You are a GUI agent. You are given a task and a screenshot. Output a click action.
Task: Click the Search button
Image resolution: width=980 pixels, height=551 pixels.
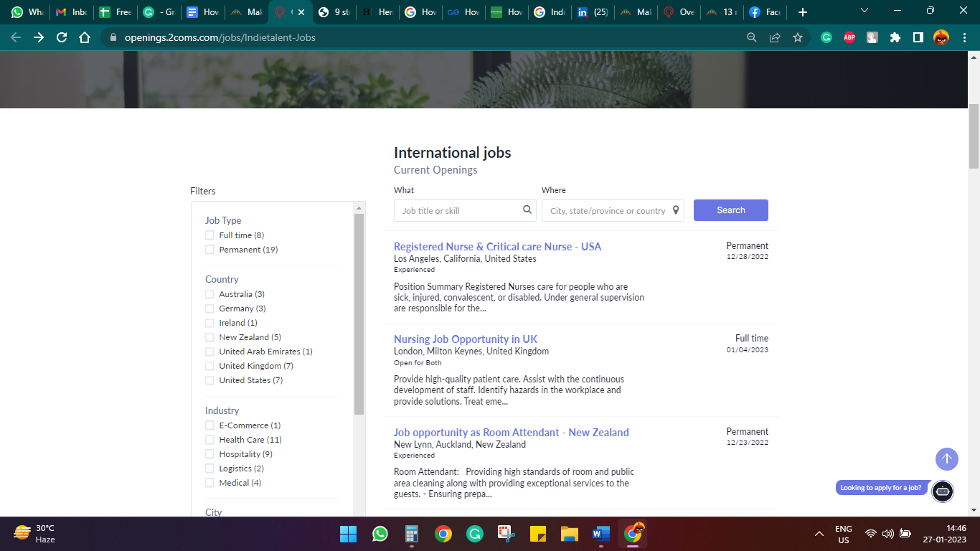pyautogui.click(x=730, y=210)
